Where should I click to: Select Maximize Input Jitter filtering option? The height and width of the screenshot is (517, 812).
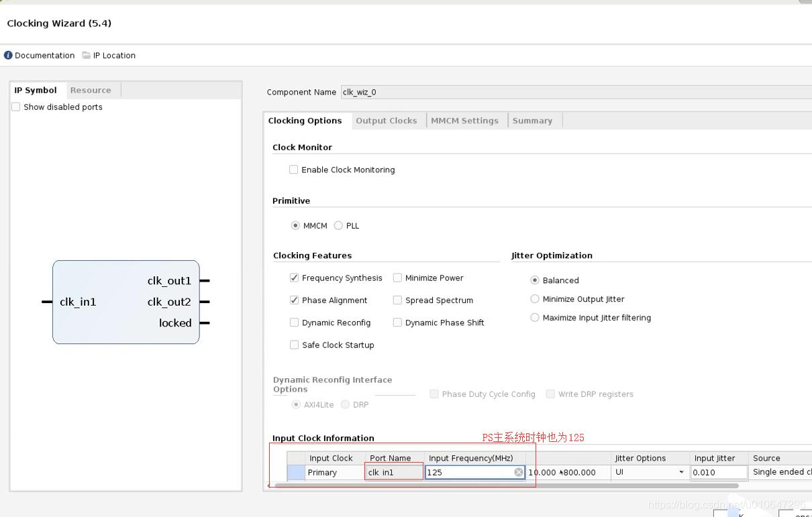(535, 318)
